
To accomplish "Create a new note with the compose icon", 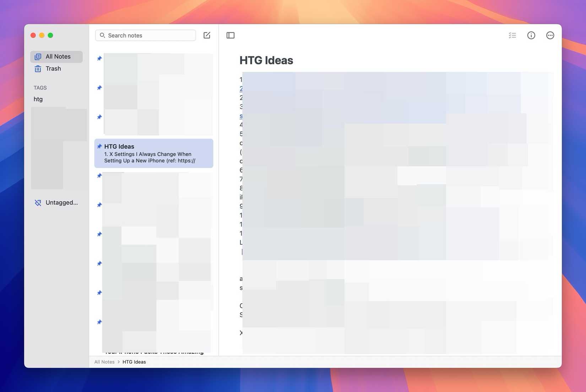I will click(207, 35).
